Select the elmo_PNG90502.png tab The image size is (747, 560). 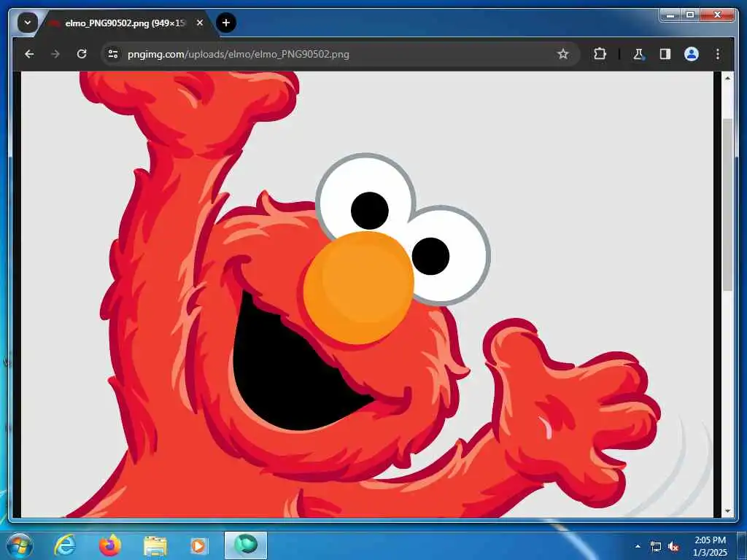click(x=126, y=23)
